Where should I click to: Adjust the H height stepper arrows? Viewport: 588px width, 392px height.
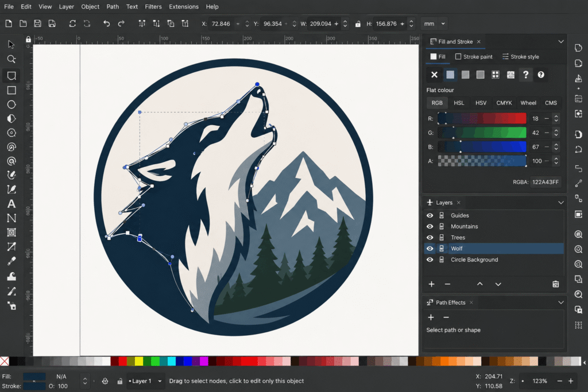411,24
